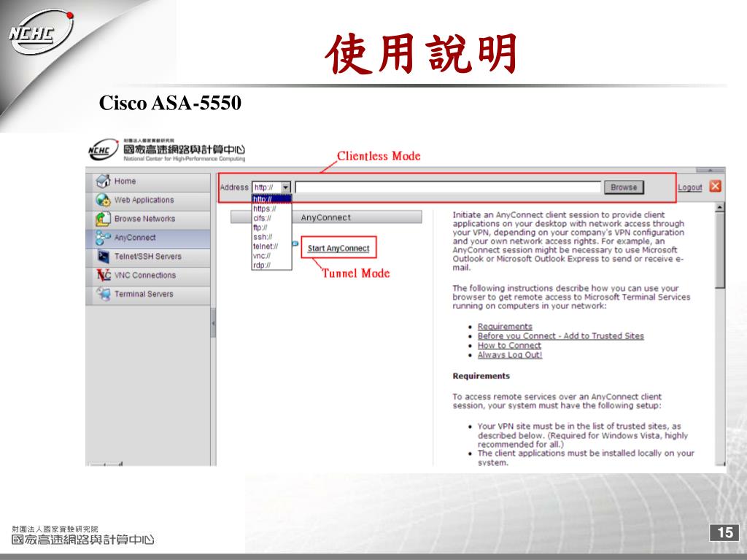Click the Browse Networks folder icon

click(104, 219)
